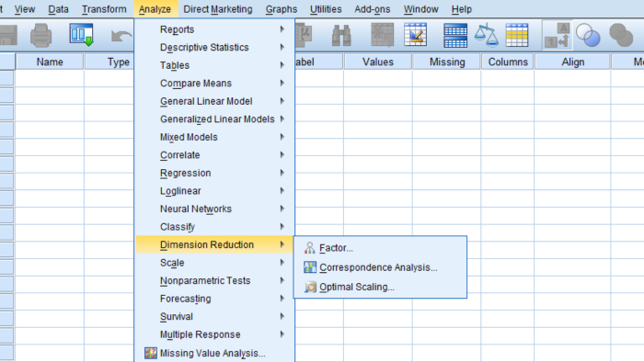
Task: Click the Align column header
Action: (x=572, y=62)
